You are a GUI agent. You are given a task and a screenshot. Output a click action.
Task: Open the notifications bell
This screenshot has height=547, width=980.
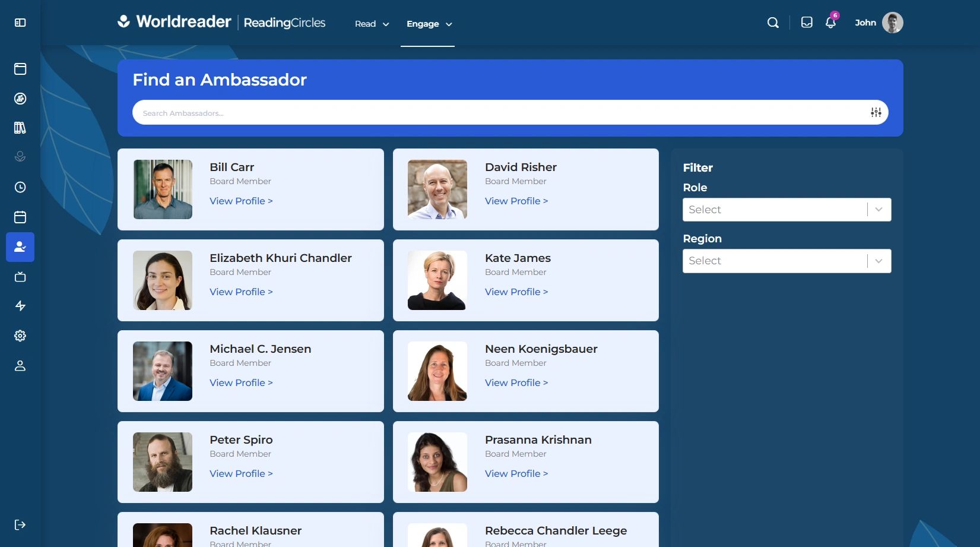tap(830, 23)
